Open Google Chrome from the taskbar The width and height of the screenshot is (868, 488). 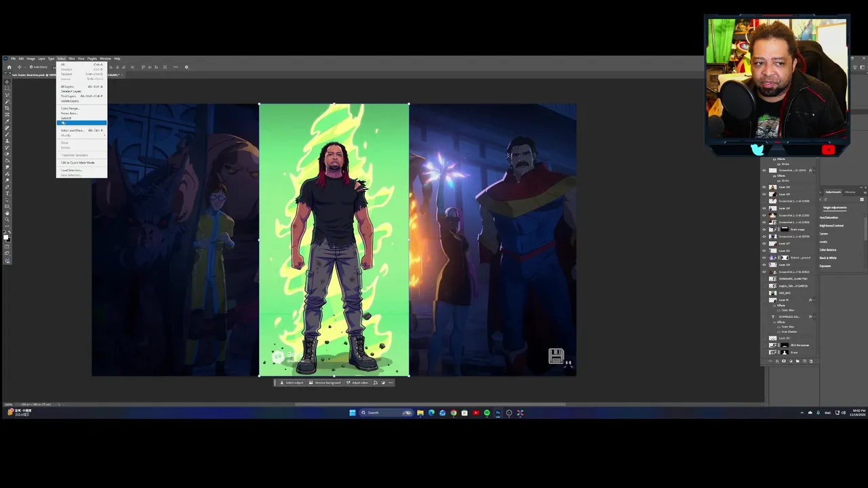click(x=454, y=413)
